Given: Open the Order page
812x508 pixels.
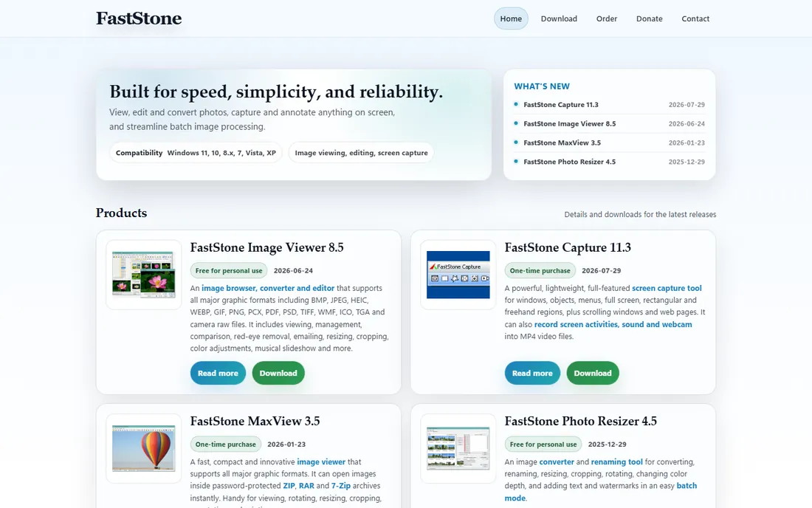Looking at the screenshot, I should tap(606, 18).
